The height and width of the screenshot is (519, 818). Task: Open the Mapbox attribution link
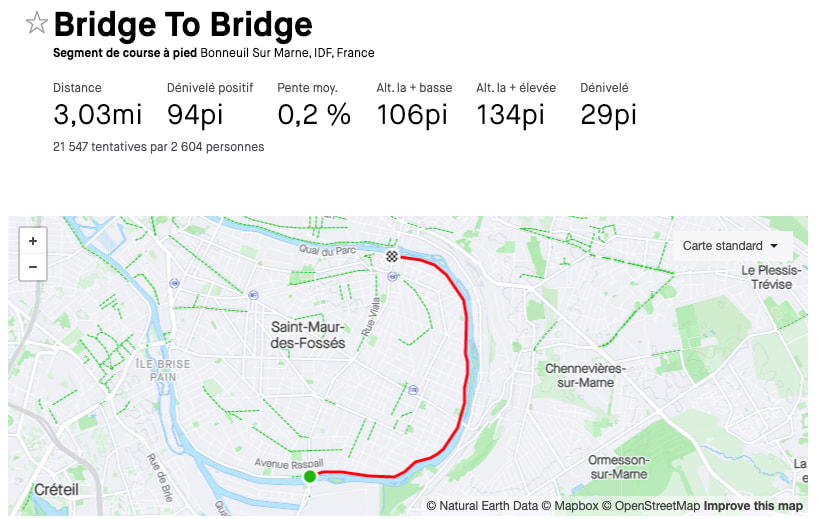click(577, 506)
